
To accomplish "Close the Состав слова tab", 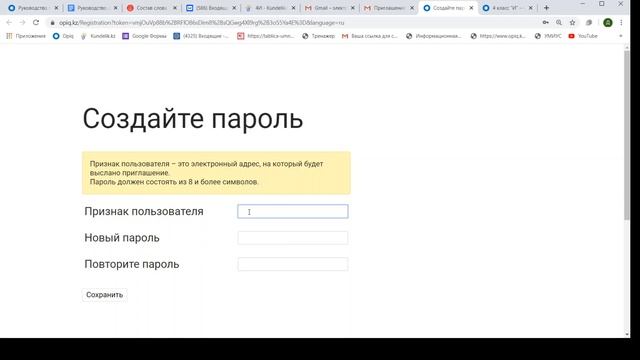I will tap(175, 8).
